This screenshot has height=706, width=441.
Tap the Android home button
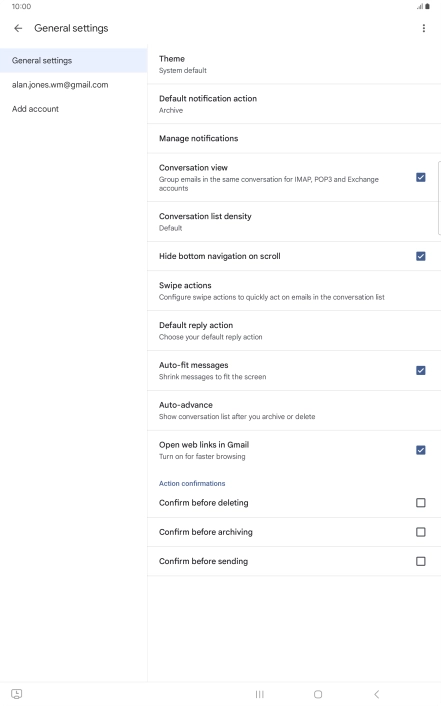pos(318,694)
